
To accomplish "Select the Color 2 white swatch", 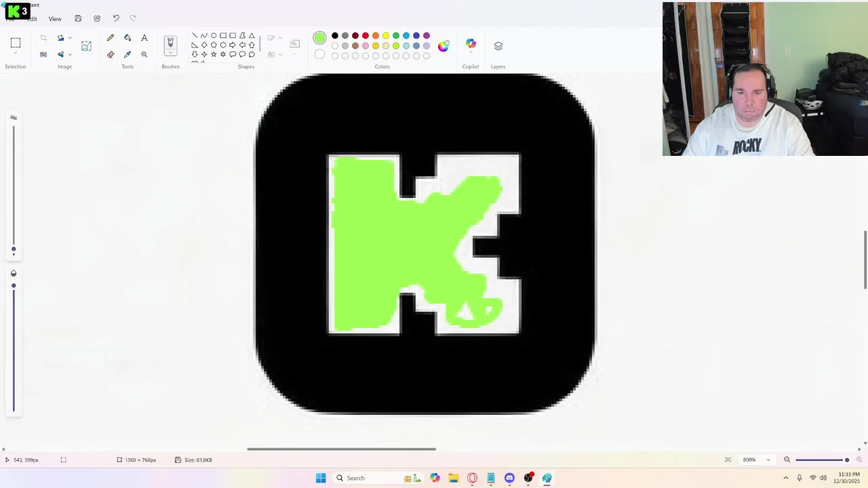I will (319, 54).
